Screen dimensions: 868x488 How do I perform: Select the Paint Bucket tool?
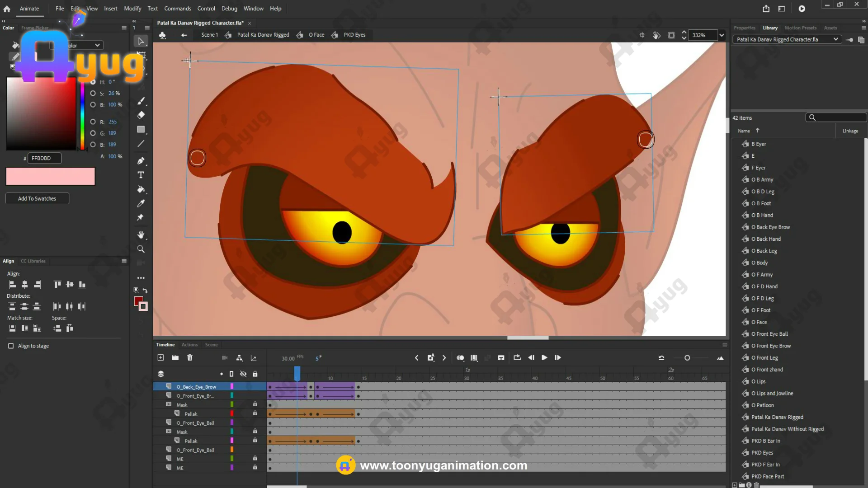click(x=141, y=189)
